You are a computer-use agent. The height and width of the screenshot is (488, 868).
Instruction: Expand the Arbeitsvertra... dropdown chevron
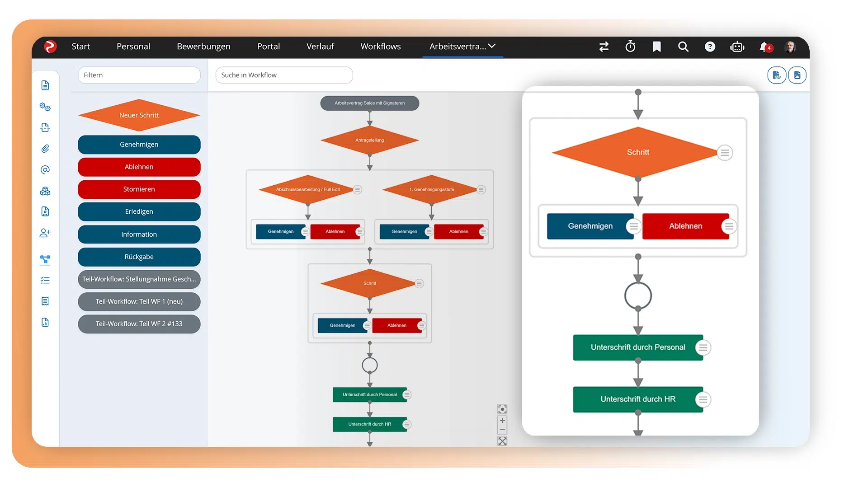[492, 46]
